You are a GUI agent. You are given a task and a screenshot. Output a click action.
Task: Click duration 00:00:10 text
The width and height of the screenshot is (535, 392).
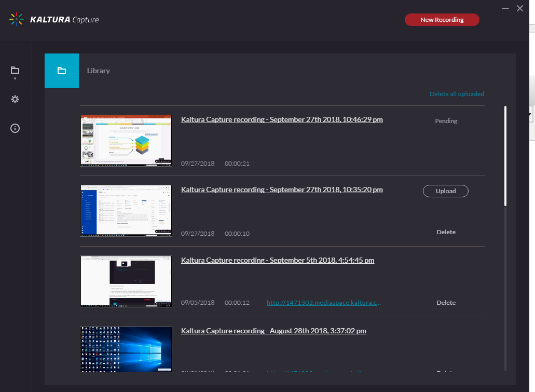coord(237,234)
